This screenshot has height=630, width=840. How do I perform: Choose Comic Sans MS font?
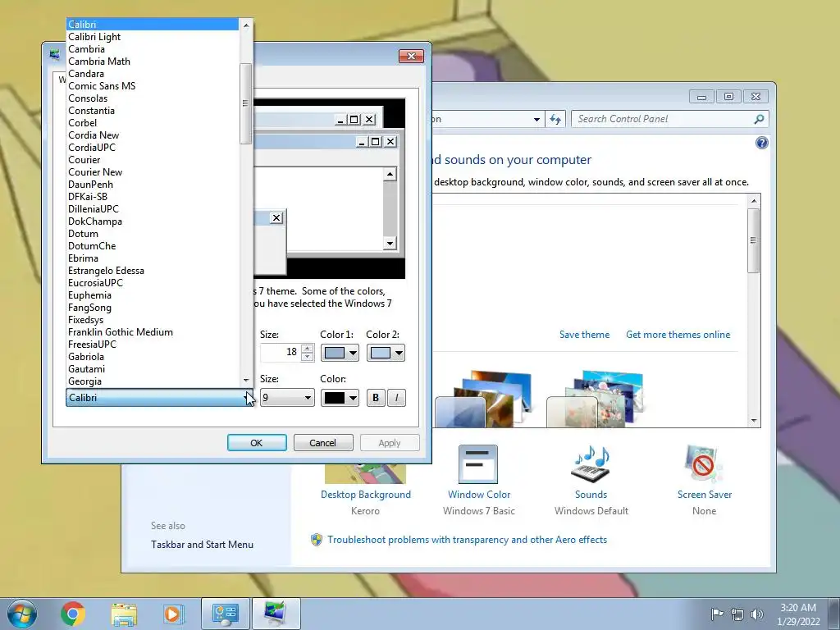pyautogui.click(x=152, y=85)
